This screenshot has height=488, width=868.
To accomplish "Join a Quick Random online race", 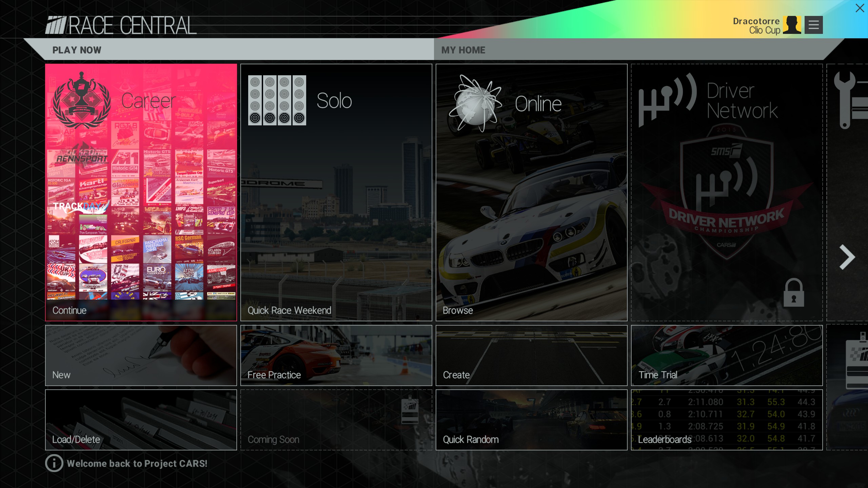I will point(532,420).
